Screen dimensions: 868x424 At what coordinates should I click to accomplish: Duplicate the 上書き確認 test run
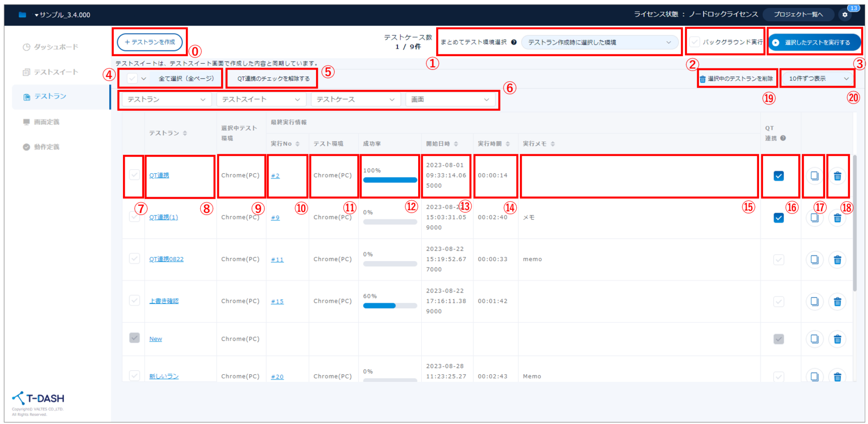[814, 301]
